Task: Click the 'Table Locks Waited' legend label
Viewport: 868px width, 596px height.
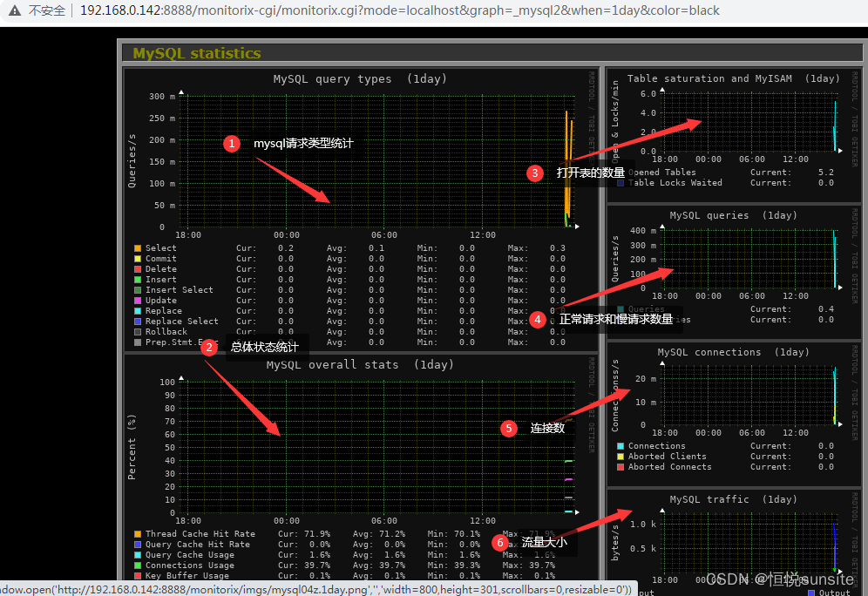Action: (x=675, y=183)
